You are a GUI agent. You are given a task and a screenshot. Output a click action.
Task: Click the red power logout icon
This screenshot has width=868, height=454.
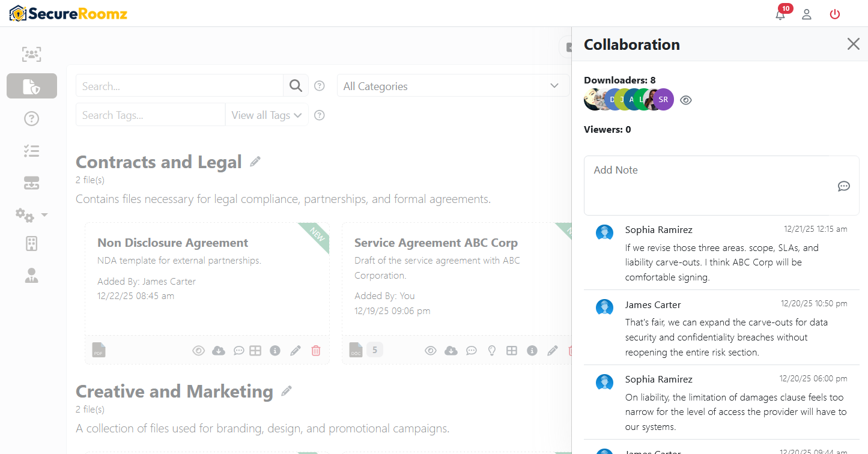pos(835,14)
